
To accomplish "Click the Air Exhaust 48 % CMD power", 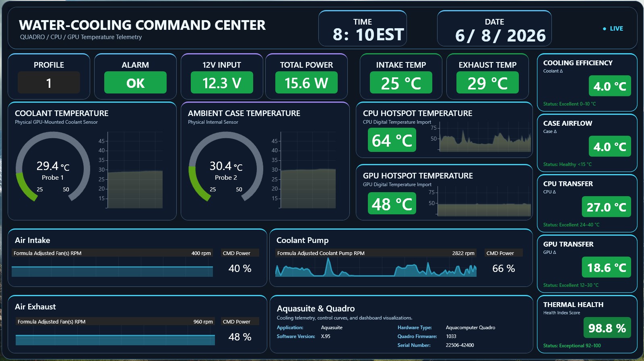I will pos(240,337).
